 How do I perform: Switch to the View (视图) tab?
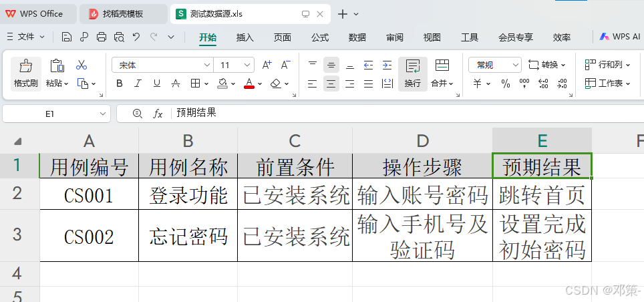pos(432,37)
